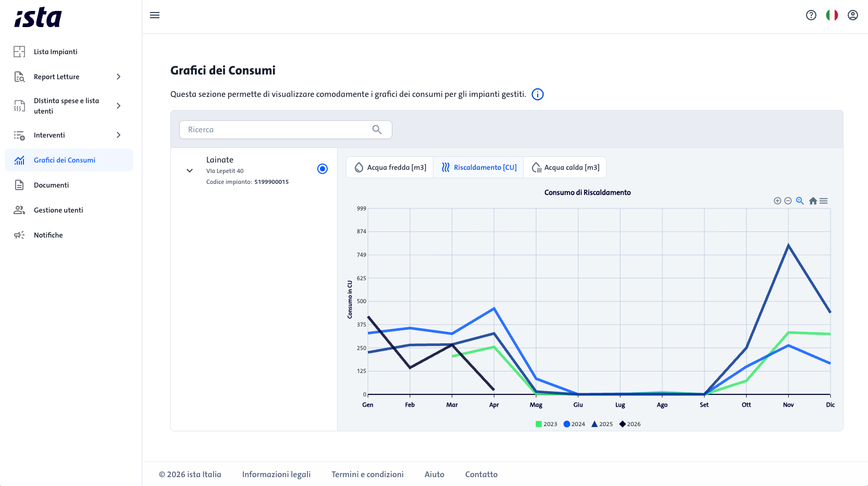Select the Lainate plant radio button

click(323, 169)
